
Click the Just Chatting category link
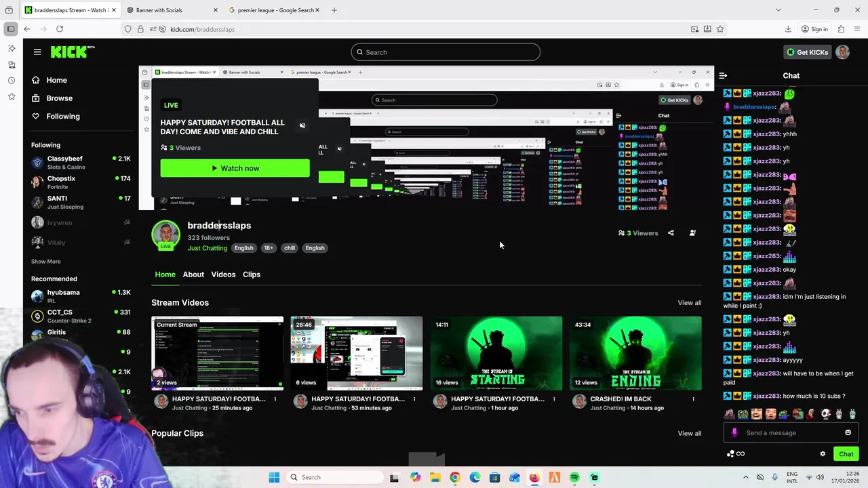click(207, 248)
